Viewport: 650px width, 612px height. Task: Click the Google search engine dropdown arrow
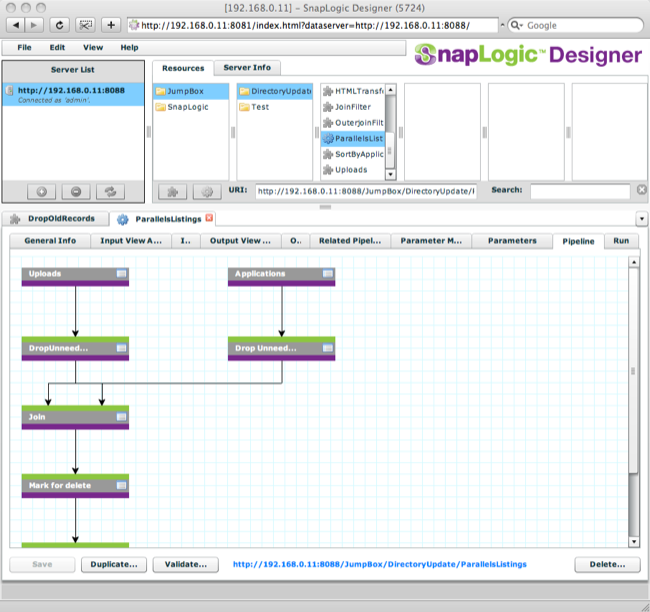tap(516, 25)
